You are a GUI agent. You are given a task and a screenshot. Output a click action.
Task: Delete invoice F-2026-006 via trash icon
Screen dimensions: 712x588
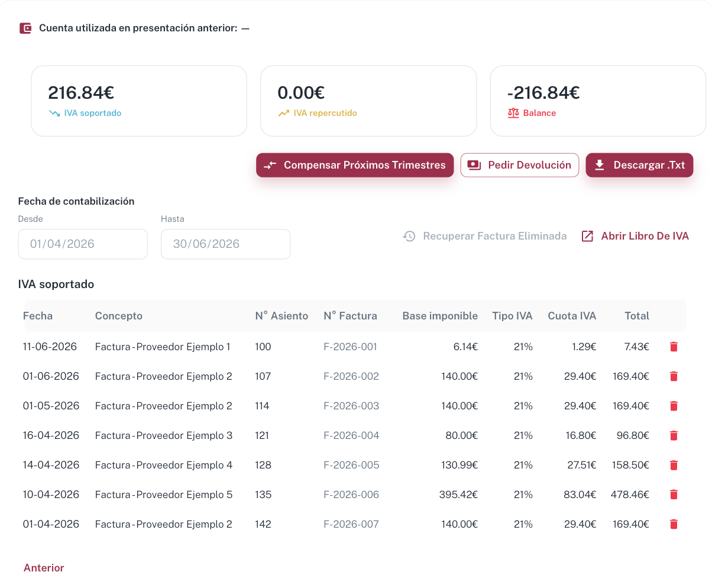(x=674, y=495)
